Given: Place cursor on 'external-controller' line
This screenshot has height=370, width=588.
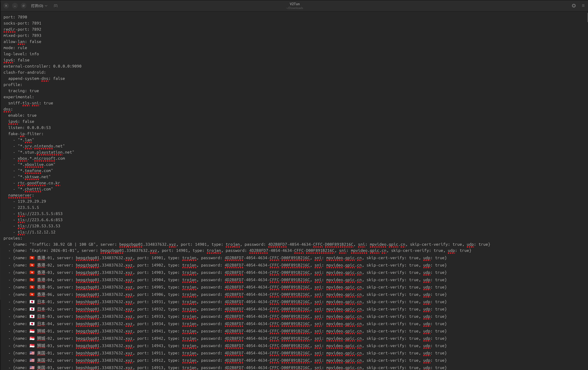Looking at the screenshot, I should pos(42,66).
